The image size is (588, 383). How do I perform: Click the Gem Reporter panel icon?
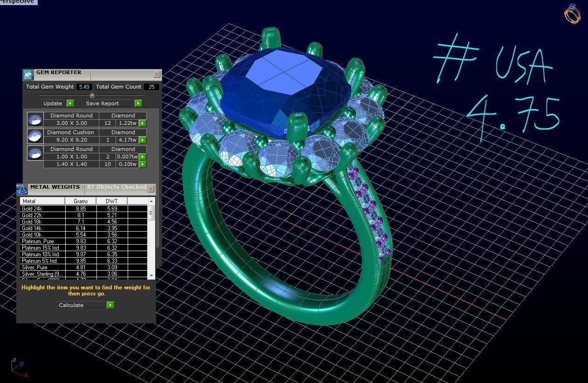coord(28,74)
